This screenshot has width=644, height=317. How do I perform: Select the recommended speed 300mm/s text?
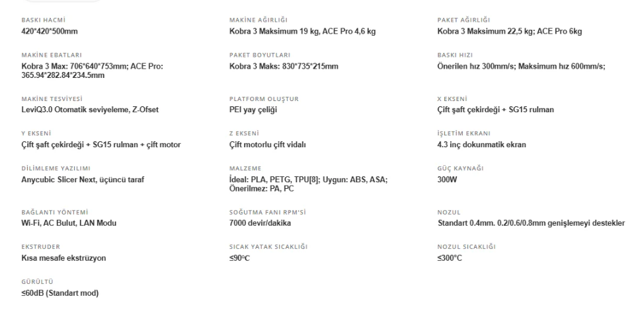[476, 66]
